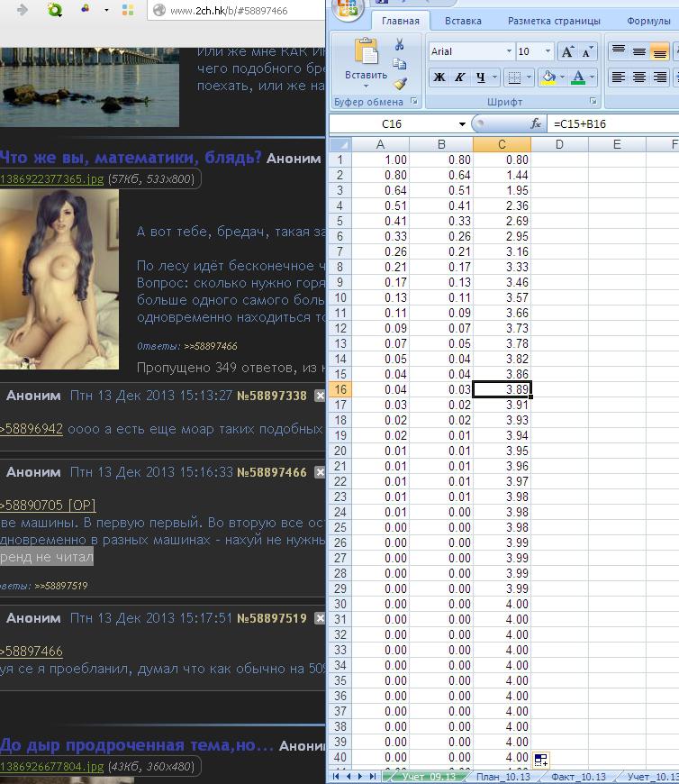The width and height of the screenshot is (679, 784).
Task: Follow the >>58896942 reply link
Action: point(32,429)
